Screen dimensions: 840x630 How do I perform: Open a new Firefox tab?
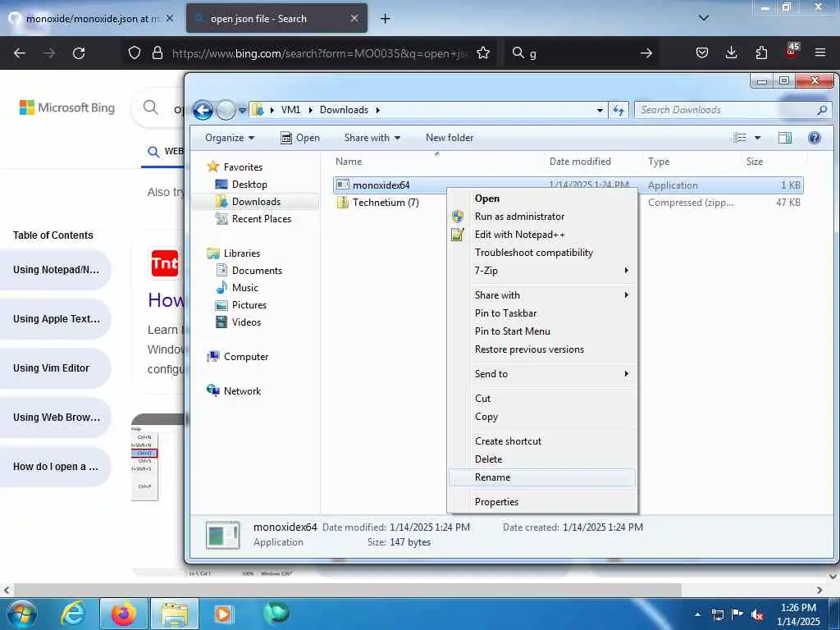point(386,19)
